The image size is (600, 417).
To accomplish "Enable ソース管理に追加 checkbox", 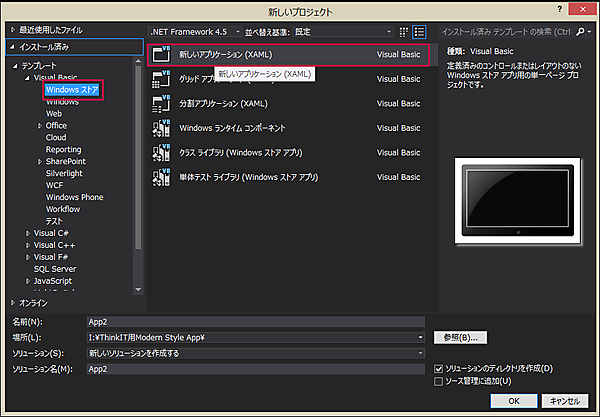I will point(439,381).
